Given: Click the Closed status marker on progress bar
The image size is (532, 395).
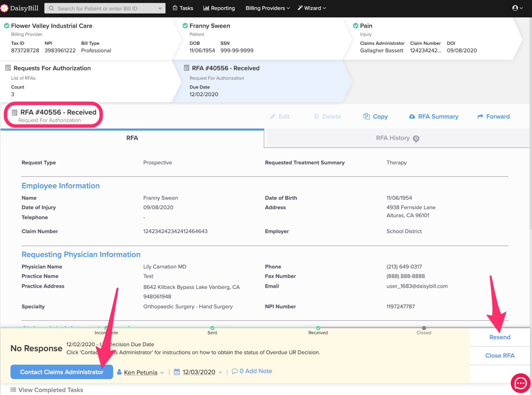Looking at the screenshot, I should pyautogui.click(x=424, y=328).
